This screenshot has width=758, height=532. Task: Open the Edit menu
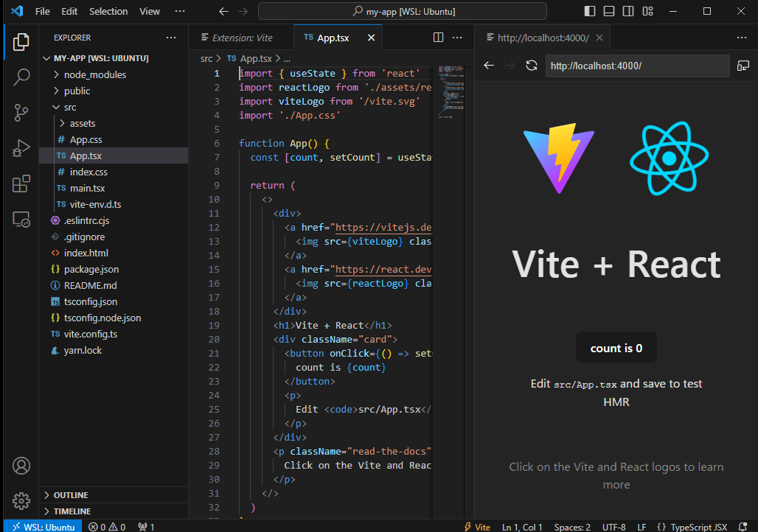point(69,11)
